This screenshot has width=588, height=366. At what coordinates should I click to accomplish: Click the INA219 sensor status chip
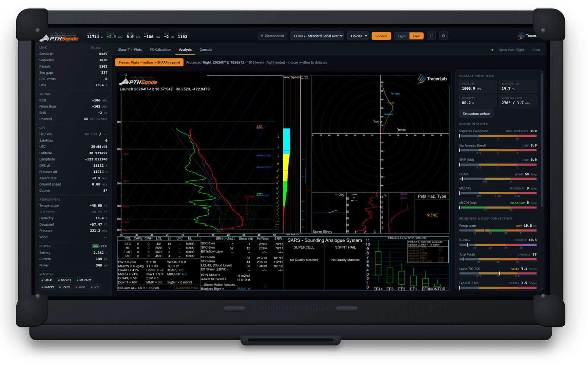coord(47,287)
